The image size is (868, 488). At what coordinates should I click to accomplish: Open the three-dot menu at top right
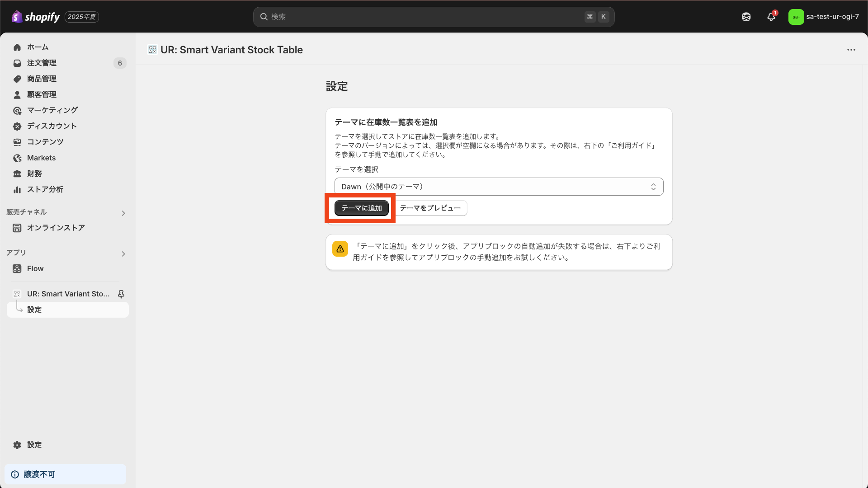[852, 50]
